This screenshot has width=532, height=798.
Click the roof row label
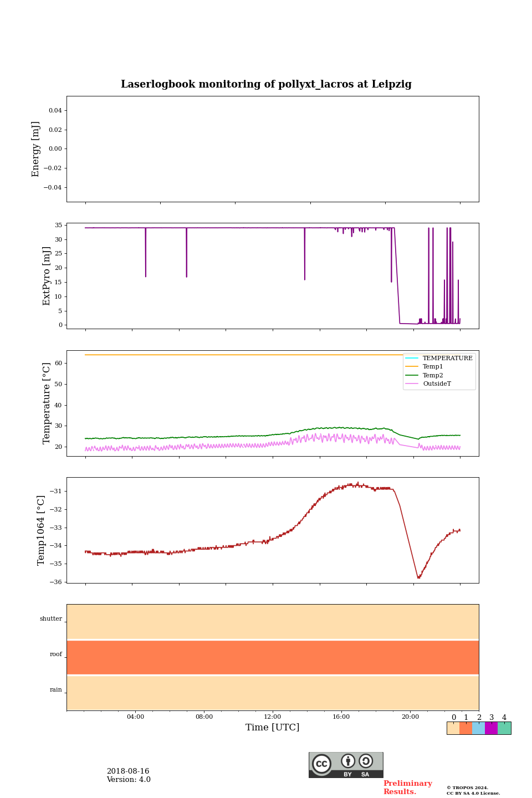click(56, 654)
